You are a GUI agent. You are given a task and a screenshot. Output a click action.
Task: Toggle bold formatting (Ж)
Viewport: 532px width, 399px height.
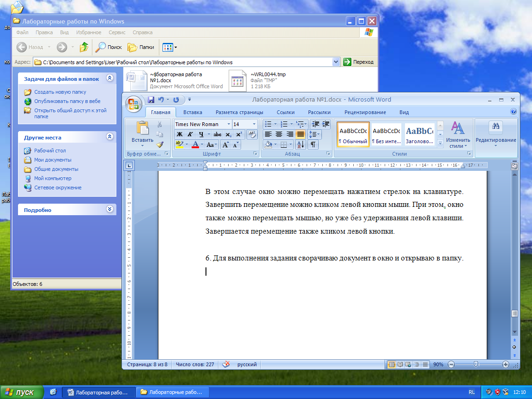tap(180, 134)
